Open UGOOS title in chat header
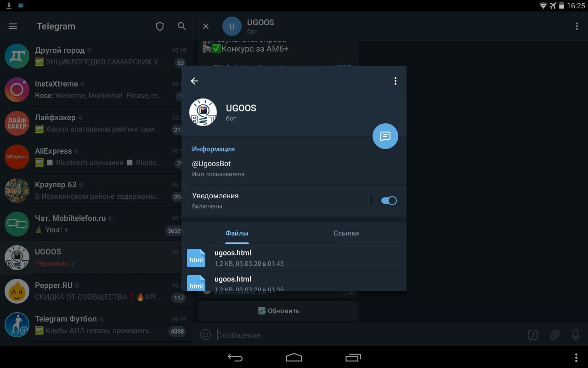This screenshot has width=588, height=368. [x=260, y=23]
